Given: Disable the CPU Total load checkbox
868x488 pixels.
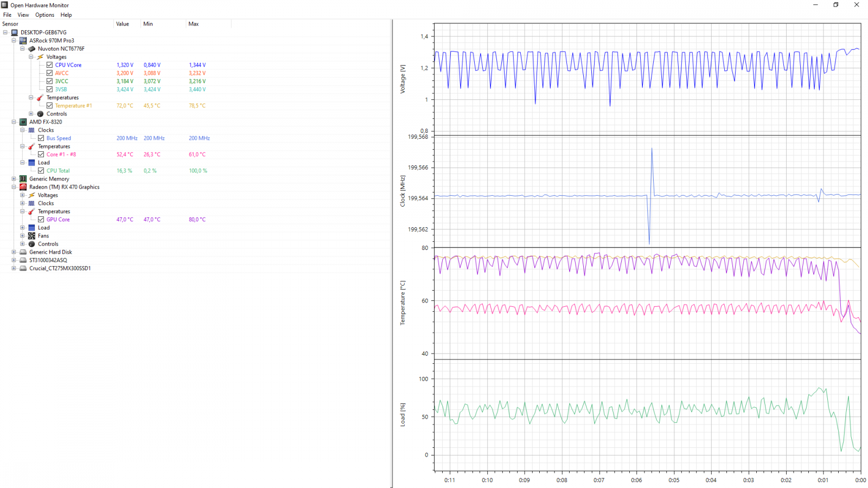Looking at the screenshot, I should (41, 171).
